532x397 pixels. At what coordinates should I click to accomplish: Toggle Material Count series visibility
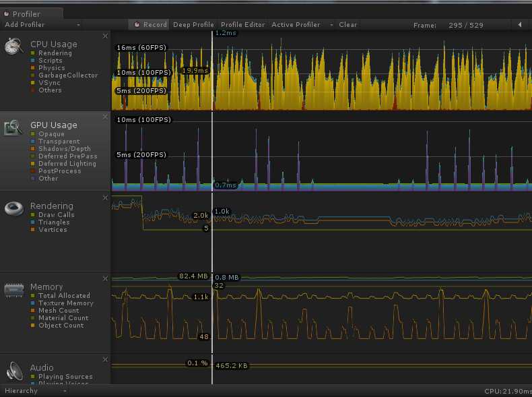point(33,318)
